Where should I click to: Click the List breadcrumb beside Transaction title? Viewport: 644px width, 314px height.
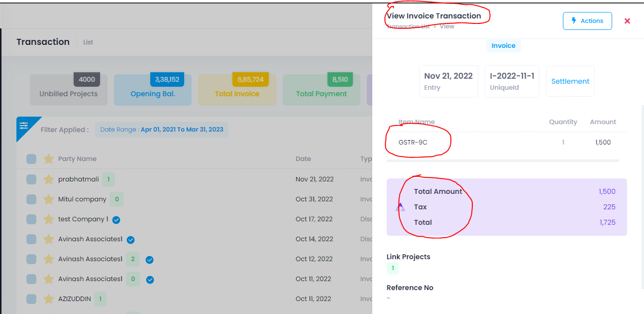tap(88, 42)
